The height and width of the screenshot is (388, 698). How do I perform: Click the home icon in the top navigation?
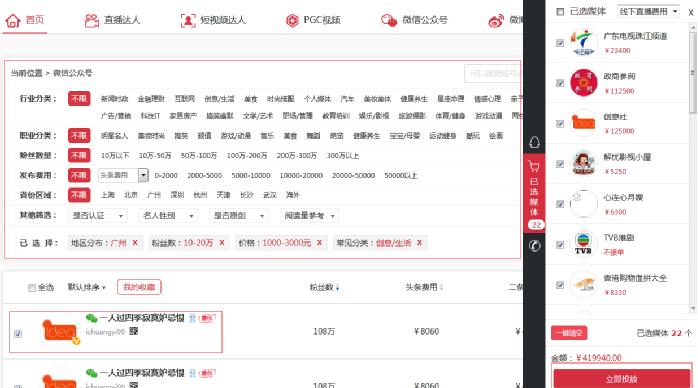coord(13,20)
